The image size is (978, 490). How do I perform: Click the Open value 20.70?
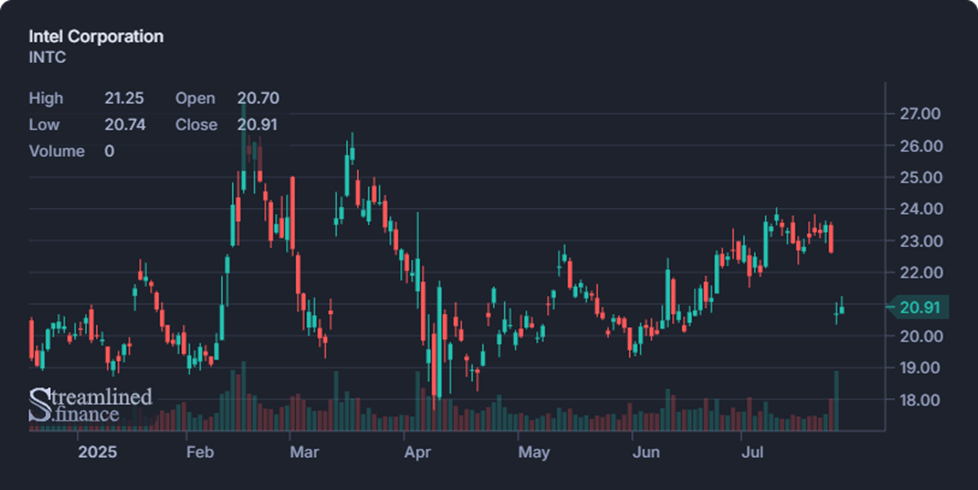[x=258, y=98]
